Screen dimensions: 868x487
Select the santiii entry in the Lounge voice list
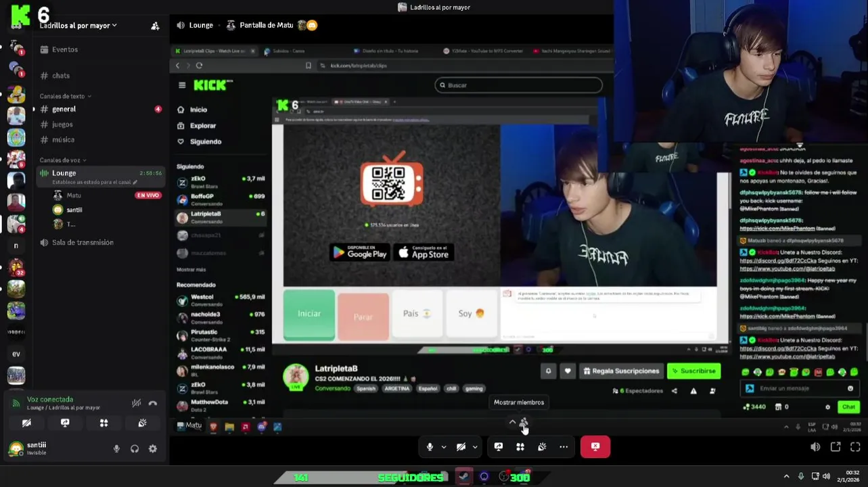74,210
